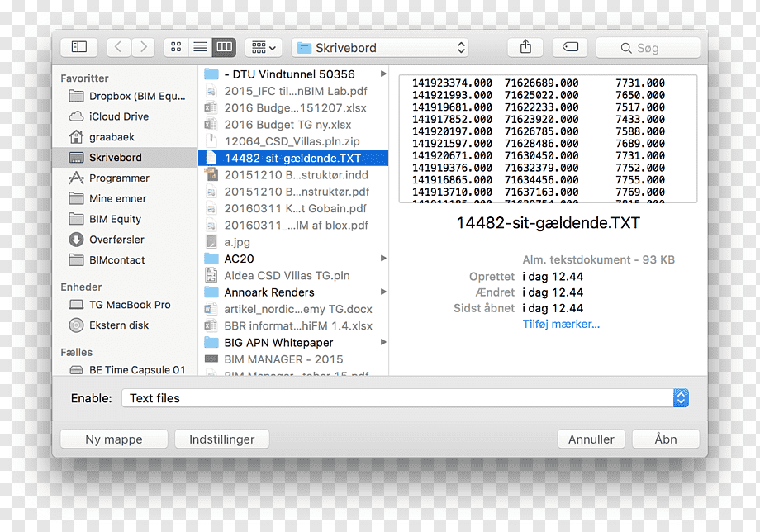The width and height of the screenshot is (760, 532).
Task: Open the Skrivebord location popup
Action: pos(380,47)
